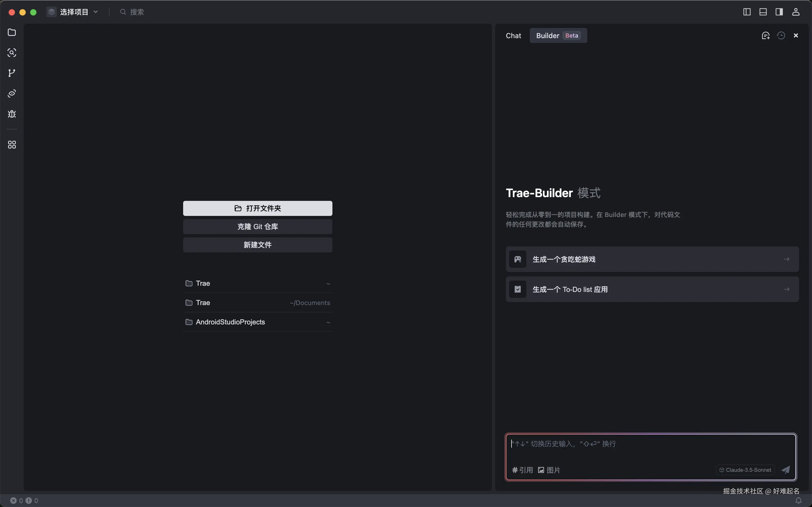812x507 pixels.
Task: Open the Claude-3.5-Sonnet model selector
Action: [x=745, y=470]
